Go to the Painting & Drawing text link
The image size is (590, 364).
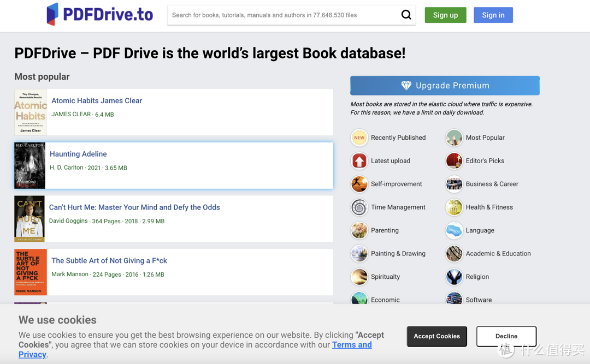(x=398, y=254)
